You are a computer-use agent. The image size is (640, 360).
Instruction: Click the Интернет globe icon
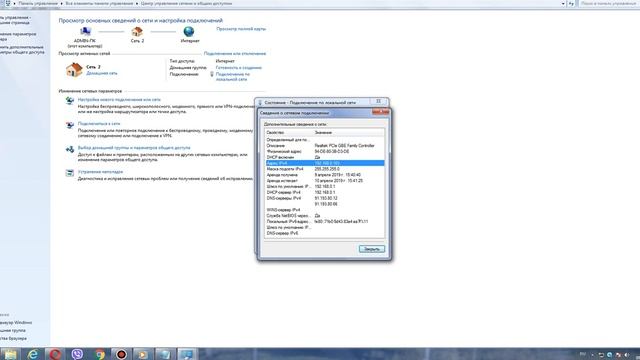point(189,31)
